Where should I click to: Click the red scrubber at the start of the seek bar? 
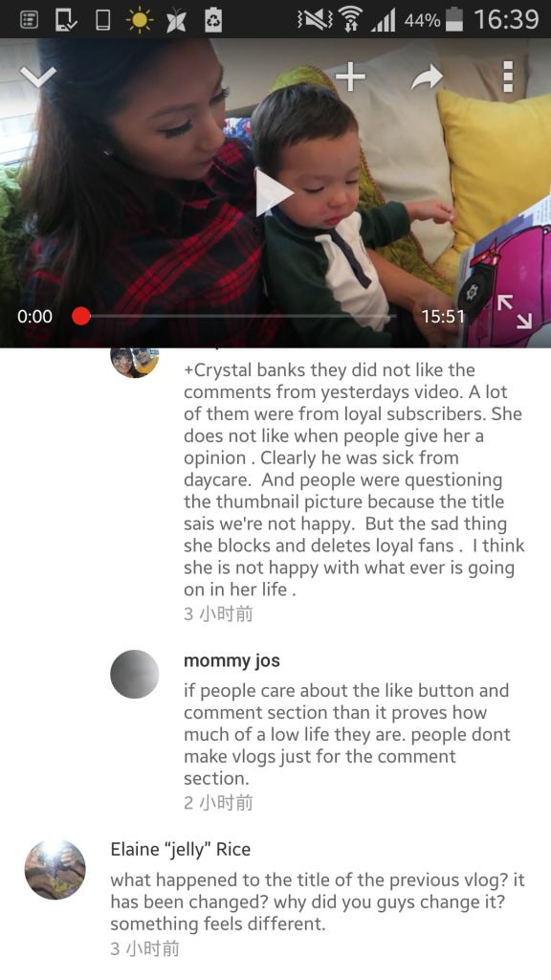point(81,316)
